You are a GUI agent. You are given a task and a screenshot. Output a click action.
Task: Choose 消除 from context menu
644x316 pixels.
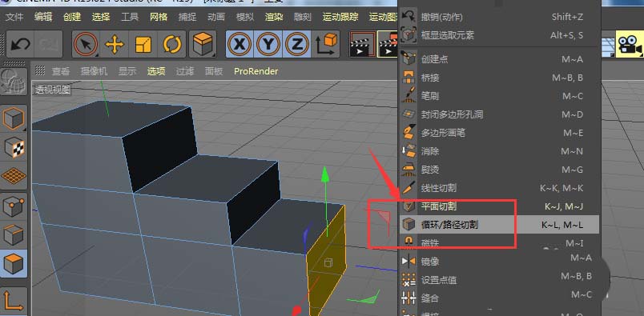(499, 151)
